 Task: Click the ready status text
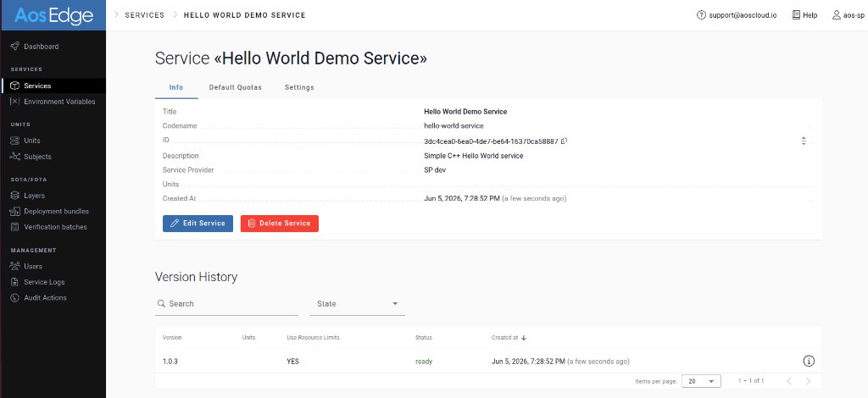(424, 362)
